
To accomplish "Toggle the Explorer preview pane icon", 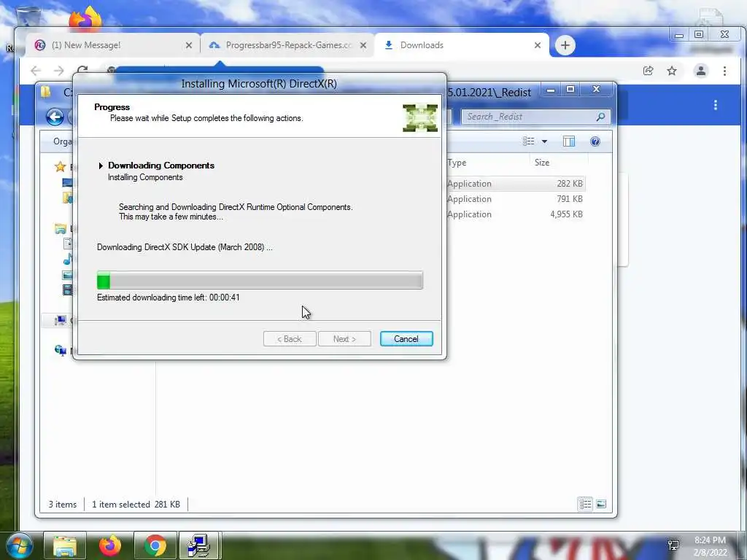I will [569, 141].
